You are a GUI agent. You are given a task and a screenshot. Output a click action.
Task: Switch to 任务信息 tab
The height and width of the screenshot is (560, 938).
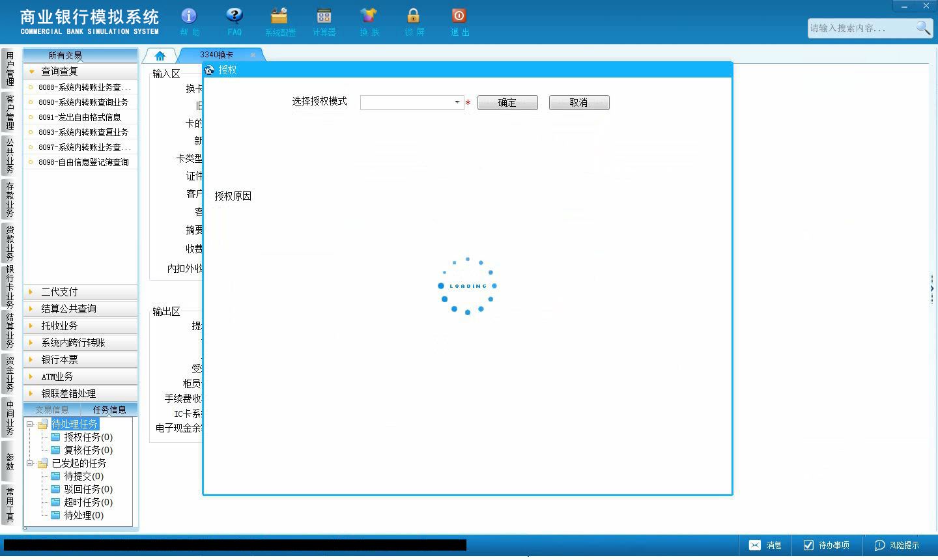point(109,410)
